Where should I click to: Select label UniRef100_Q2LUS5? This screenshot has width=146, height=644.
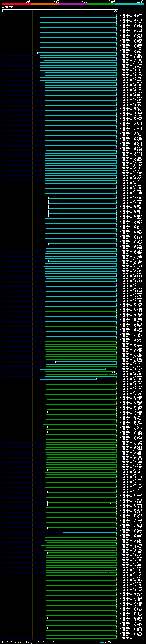[131, 593]
